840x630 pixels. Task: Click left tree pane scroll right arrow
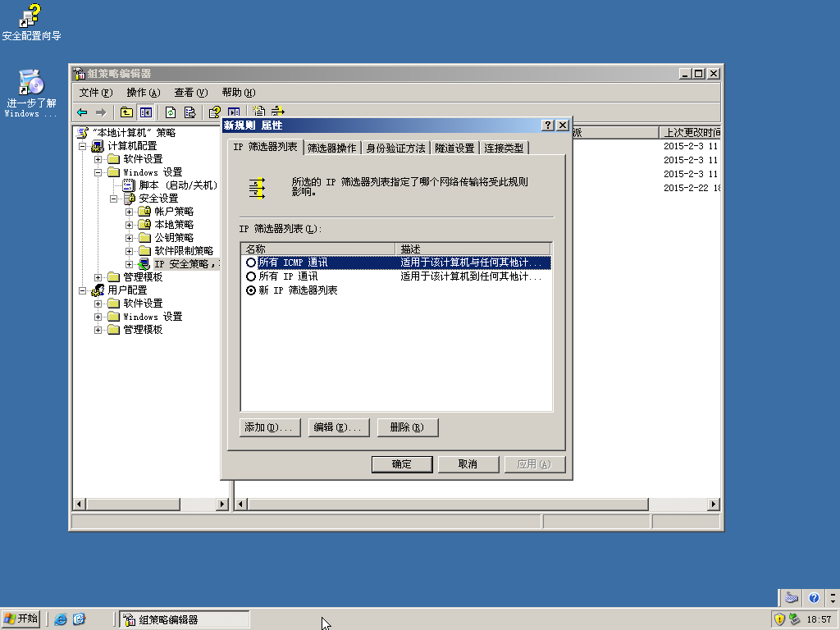[222, 504]
